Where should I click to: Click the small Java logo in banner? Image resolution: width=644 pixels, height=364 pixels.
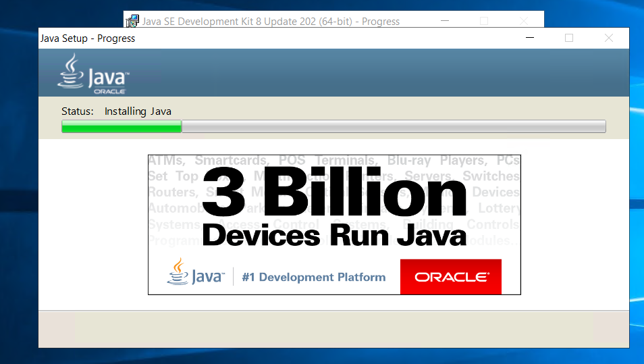pyautogui.click(x=196, y=272)
